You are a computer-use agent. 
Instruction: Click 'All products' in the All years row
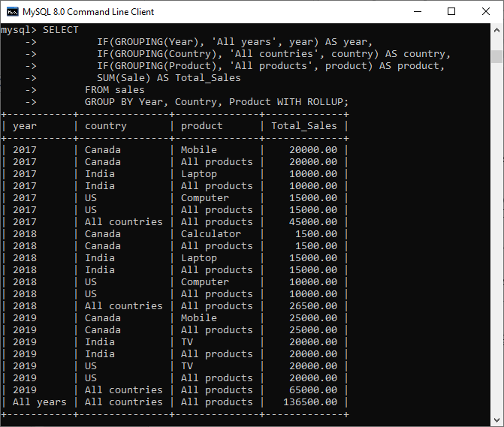tap(216, 402)
